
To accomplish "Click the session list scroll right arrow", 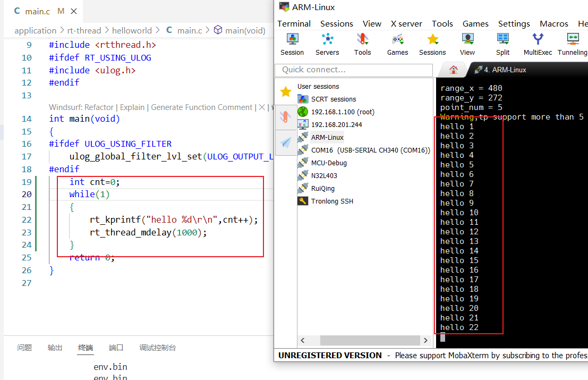I will [x=425, y=340].
